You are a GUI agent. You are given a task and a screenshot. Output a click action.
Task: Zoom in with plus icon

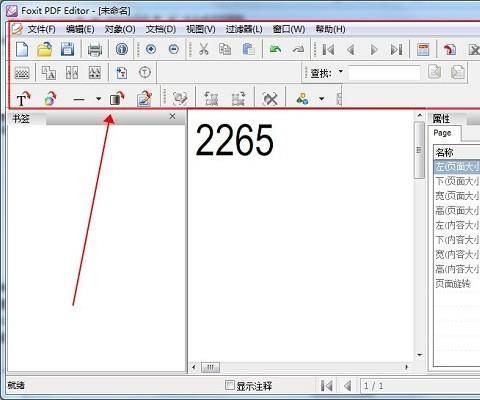pos(151,49)
